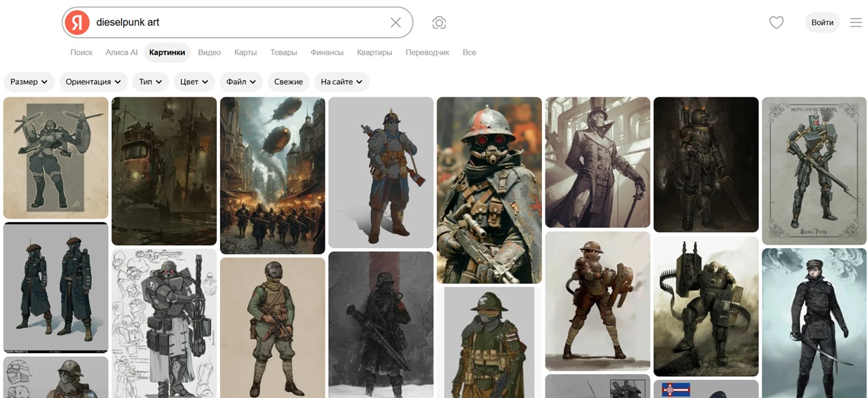868x398 pixels.
Task: Expand the Ориентация filter dropdown
Action: (x=93, y=82)
